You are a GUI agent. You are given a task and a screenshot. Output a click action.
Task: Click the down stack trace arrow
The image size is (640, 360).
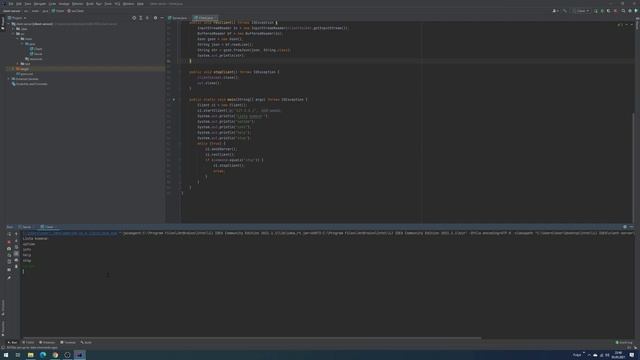pyautogui.click(x=16, y=241)
